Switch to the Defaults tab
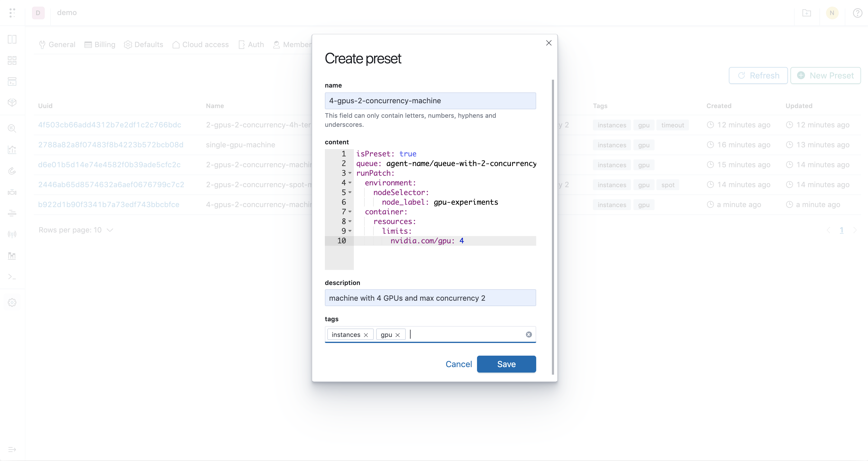 (x=143, y=44)
